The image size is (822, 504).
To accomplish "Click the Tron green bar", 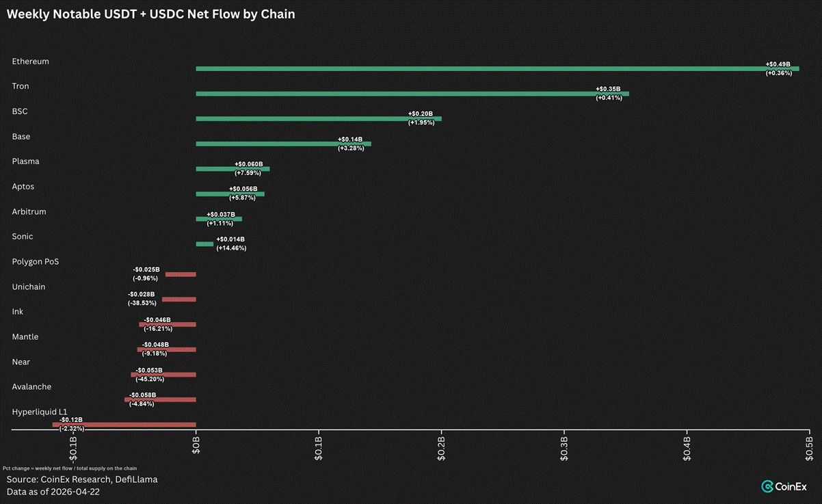I will pyautogui.click(x=412, y=94).
